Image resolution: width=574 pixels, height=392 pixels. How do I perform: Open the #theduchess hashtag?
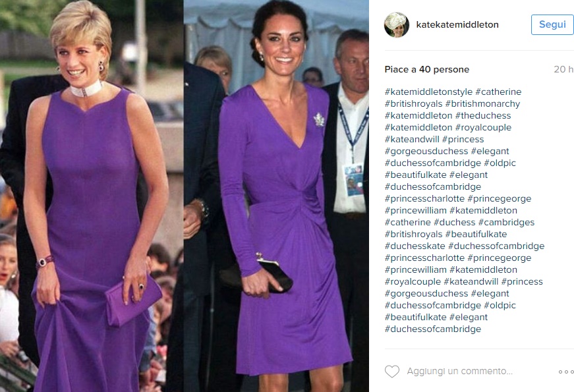point(483,116)
